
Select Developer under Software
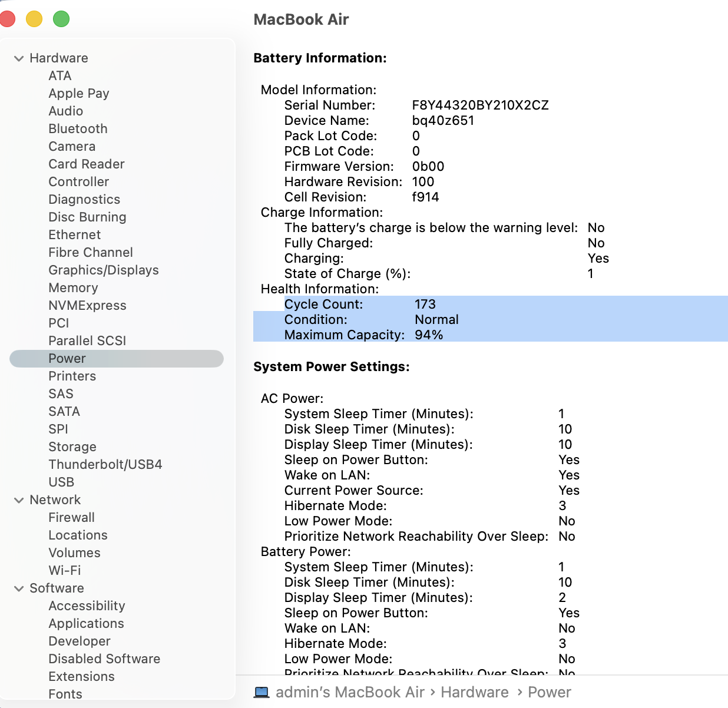(80, 641)
